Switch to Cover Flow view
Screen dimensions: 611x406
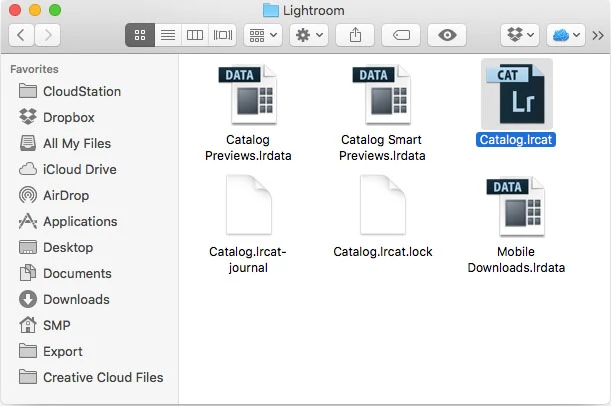tap(223, 35)
